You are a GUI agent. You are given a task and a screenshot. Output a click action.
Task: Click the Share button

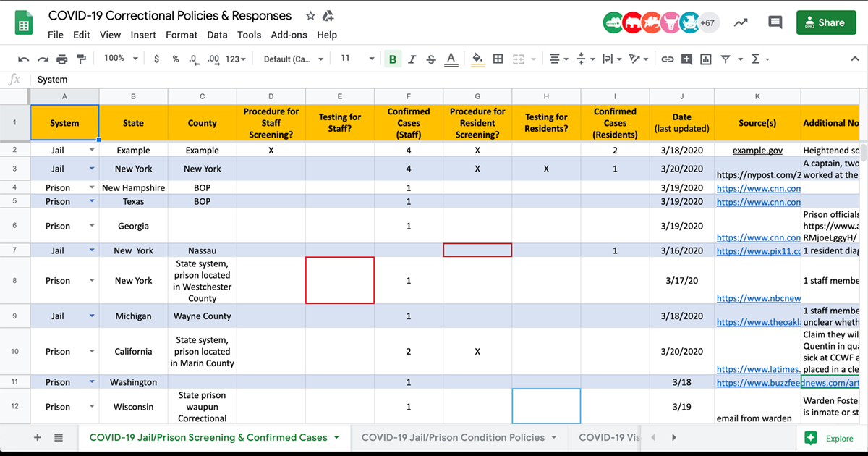coord(825,22)
